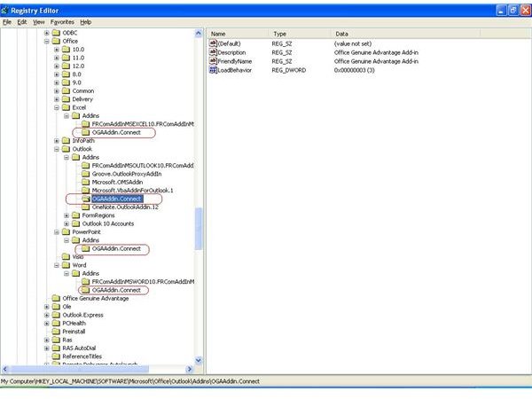
Task: Select OGAAddin.Connect under Word Addins
Action: (116, 290)
